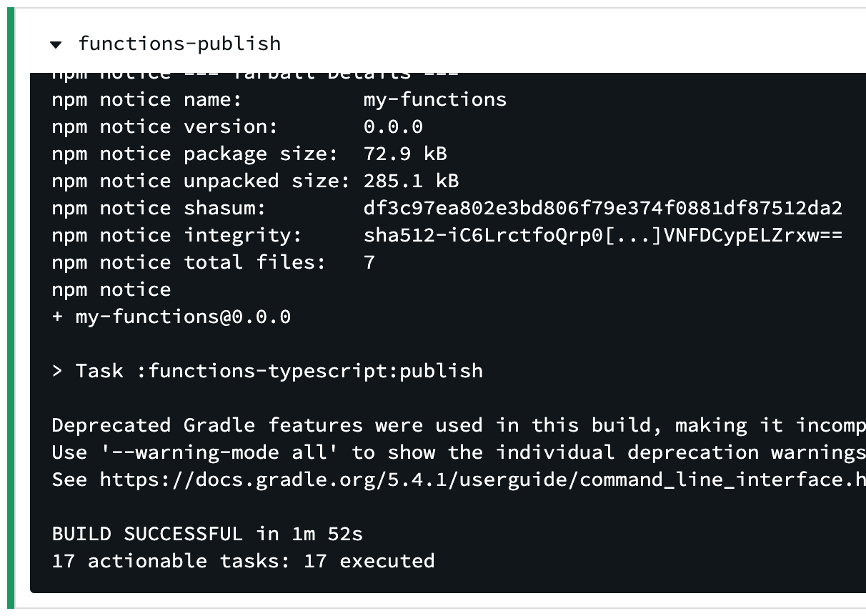This screenshot has width=866, height=616.
Task: Click the functions-publish step title
Action: point(179,44)
